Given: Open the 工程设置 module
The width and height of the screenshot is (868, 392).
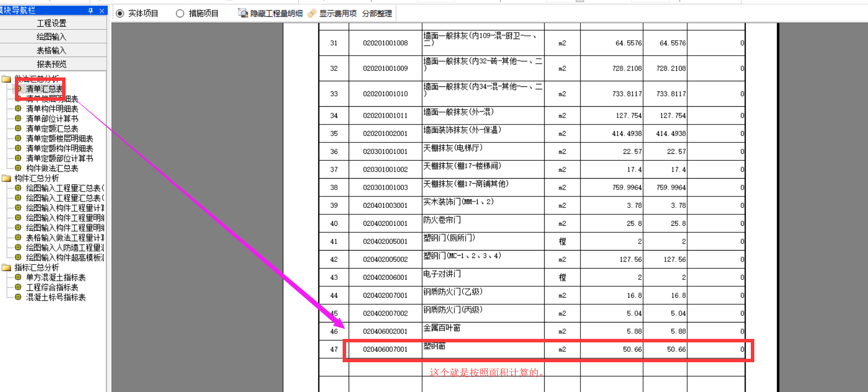Looking at the screenshot, I should (x=53, y=23).
